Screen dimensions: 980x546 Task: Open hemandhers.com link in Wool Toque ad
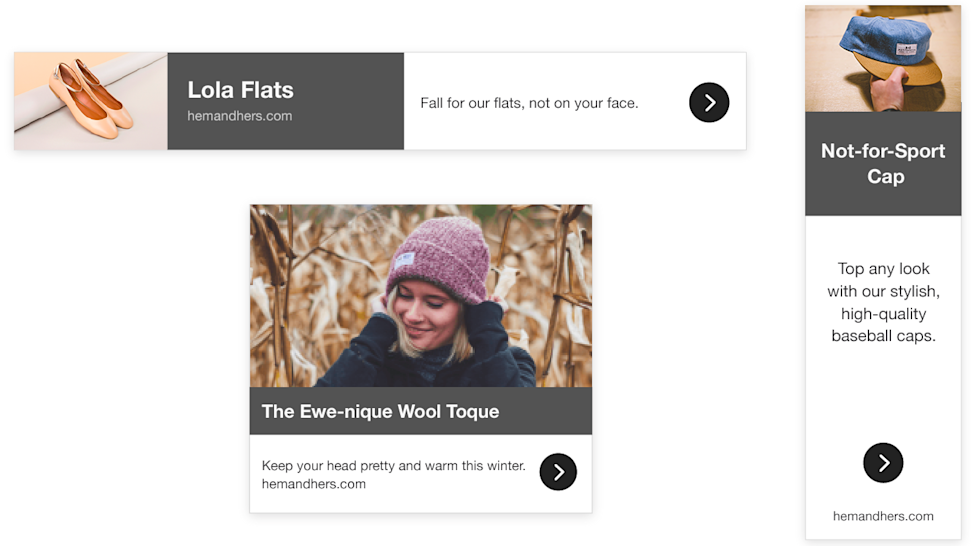pos(313,484)
